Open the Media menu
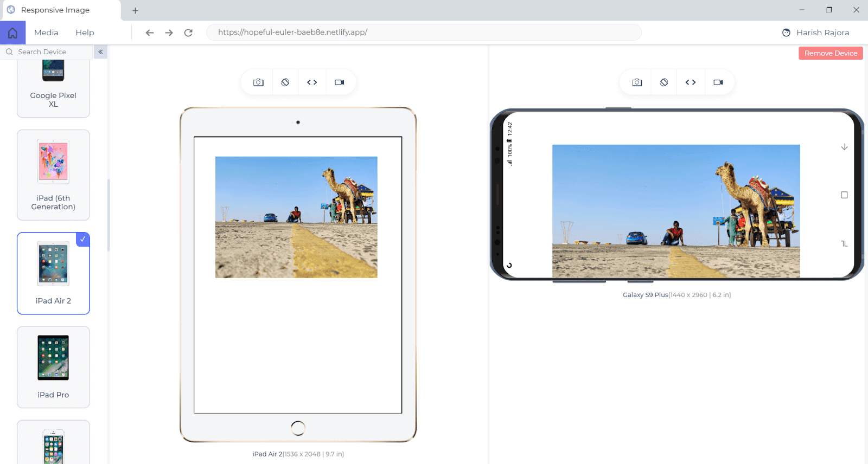Screen dimensions: 868x464 (x=46, y=33)
